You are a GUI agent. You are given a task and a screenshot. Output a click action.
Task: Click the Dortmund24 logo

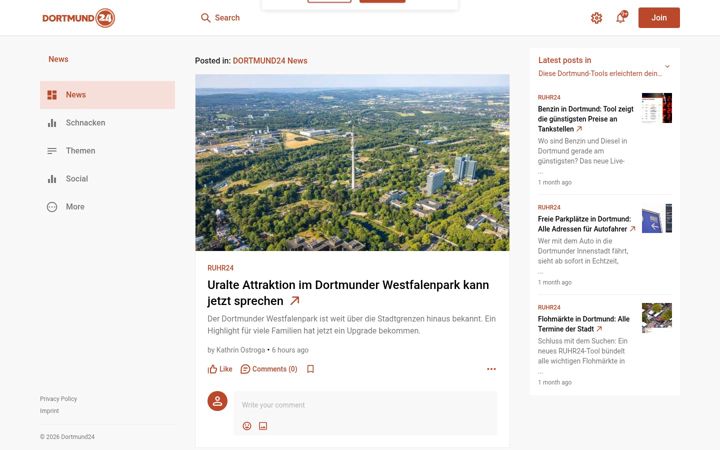pos(79,18)
